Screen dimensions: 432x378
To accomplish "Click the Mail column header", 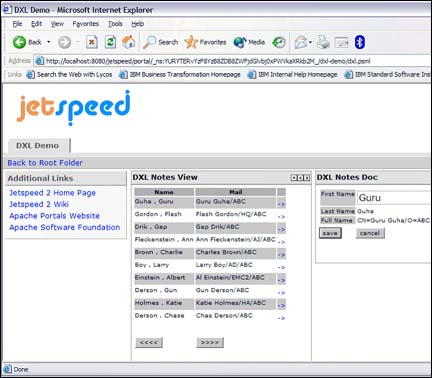I will tap(236, 192).
